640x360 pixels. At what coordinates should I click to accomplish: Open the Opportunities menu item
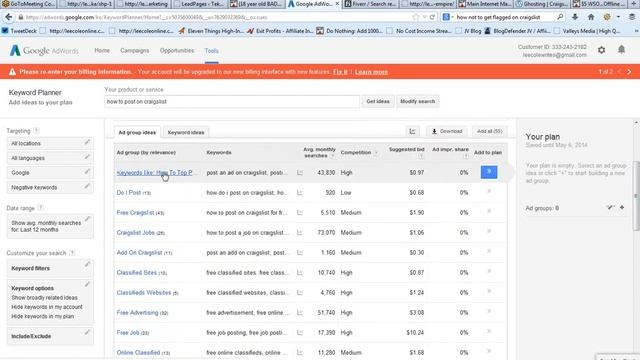point(177,51)
